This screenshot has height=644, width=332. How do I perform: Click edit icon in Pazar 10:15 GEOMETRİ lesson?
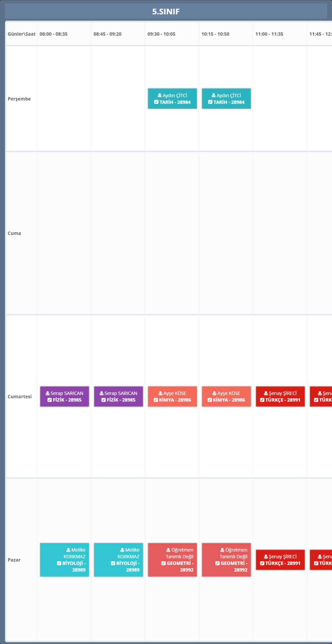(217, 563)
